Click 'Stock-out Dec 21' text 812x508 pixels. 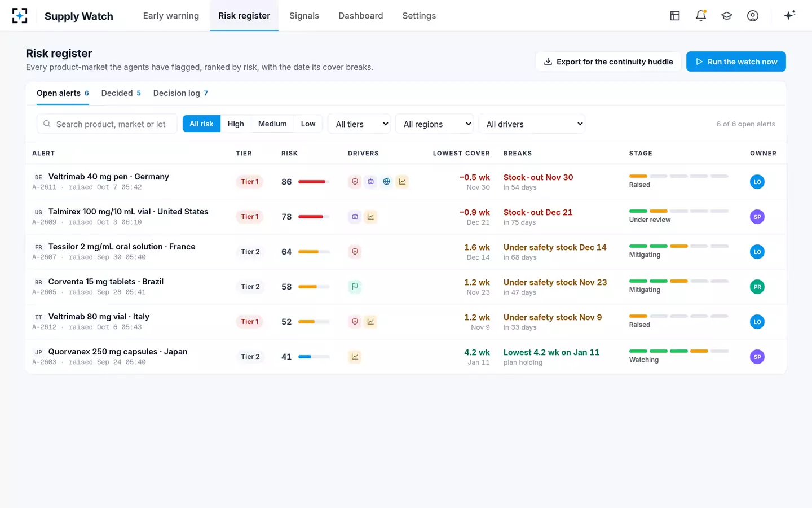[x=538, y=212]
